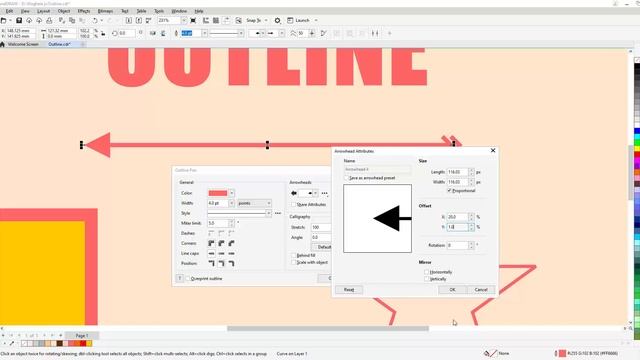This screenshot has height=360, width=640.
Task: Enable Behind fill checkbox
Action: [x=293, y=256]
